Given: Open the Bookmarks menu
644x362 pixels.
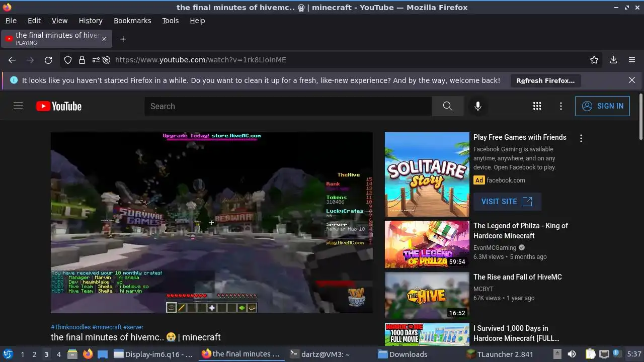Looking at the screenshot, I should [x=132, y=21].
